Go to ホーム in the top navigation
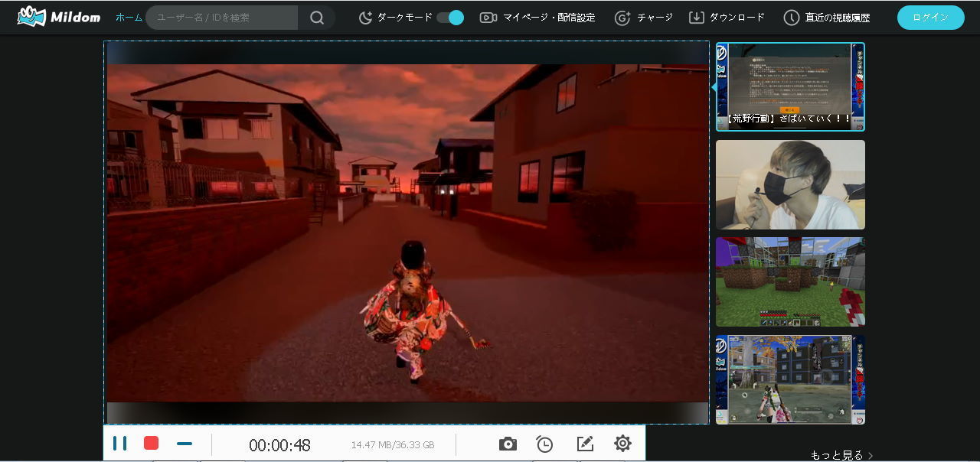The width and height of the screenshot is (980, 462). [129, 17]
